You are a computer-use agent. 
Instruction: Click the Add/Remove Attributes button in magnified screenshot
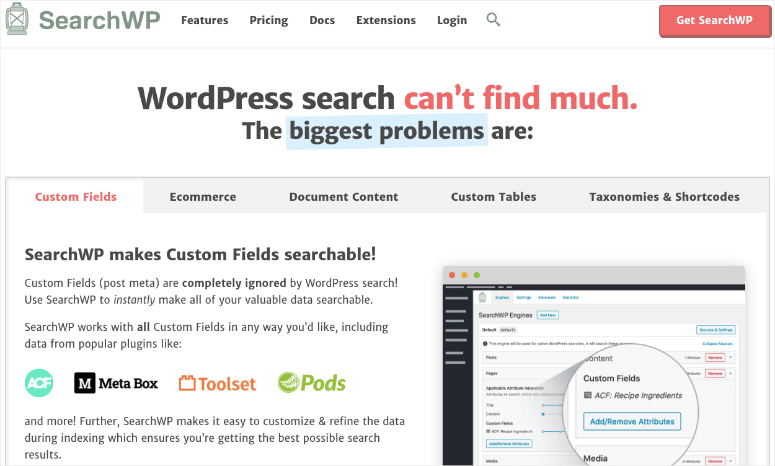pyautogui.click(x=632, y=422)
